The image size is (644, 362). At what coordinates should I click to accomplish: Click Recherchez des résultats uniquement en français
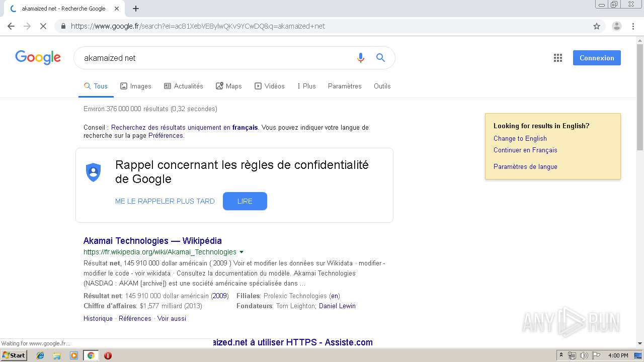coord(185,128)
